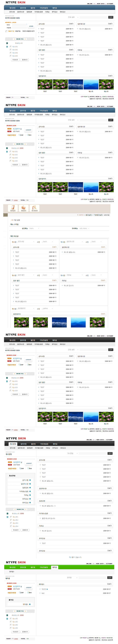Image resolution: width=118 pixels, height=644 pixels.
Task: Open the 회원관리 admin icon
Action: pos(23,208)
